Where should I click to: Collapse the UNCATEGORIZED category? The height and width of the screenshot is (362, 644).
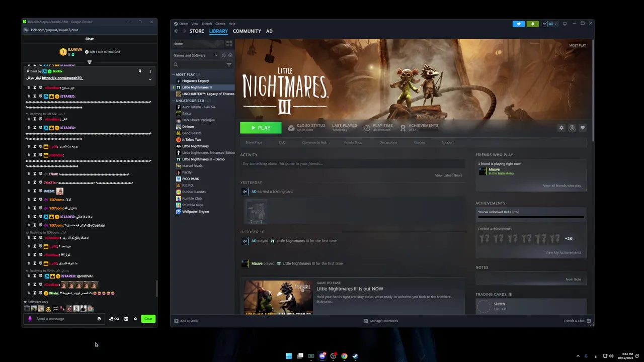coord(174,101)
